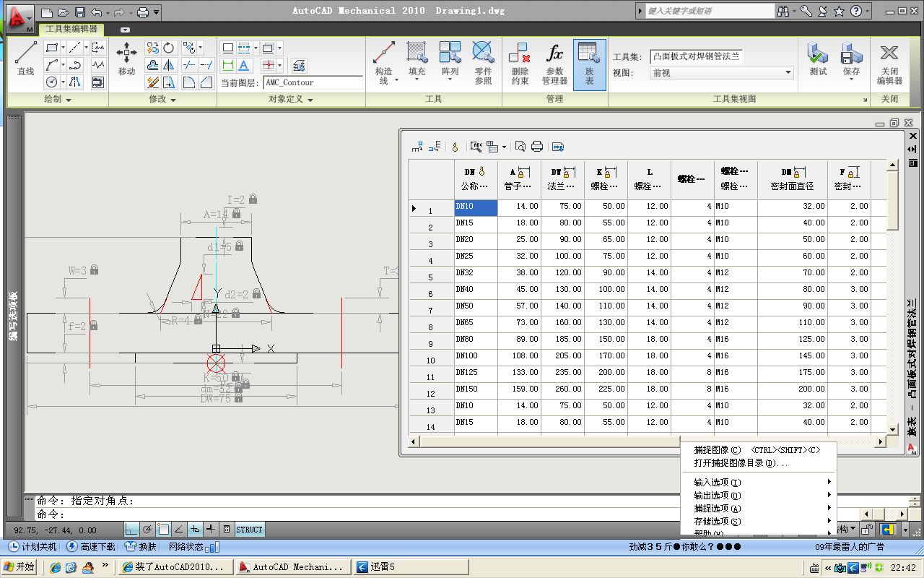Click the print preview icon in family table toolbar

tap(520, 147)
